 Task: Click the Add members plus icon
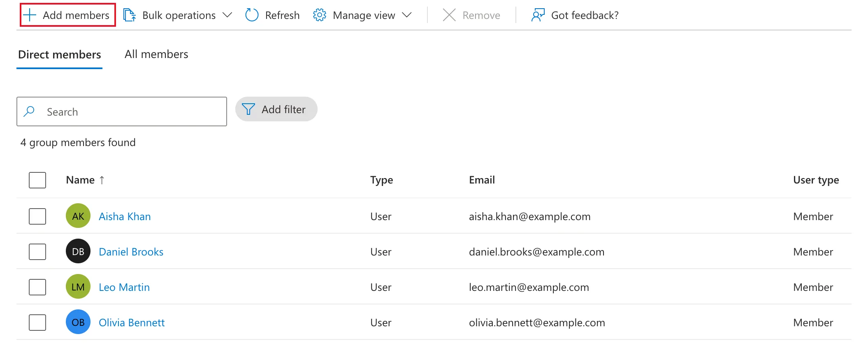coord(30,15)
